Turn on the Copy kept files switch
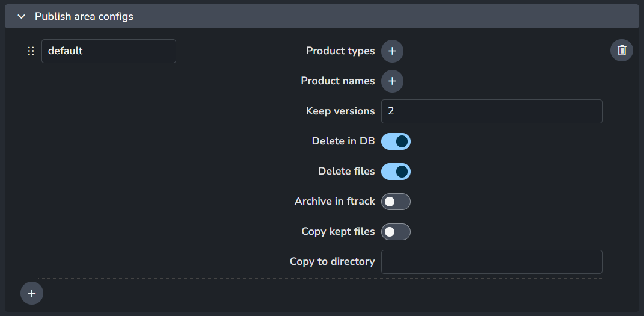This screenshot has height=316, width=644. (396, 232)
